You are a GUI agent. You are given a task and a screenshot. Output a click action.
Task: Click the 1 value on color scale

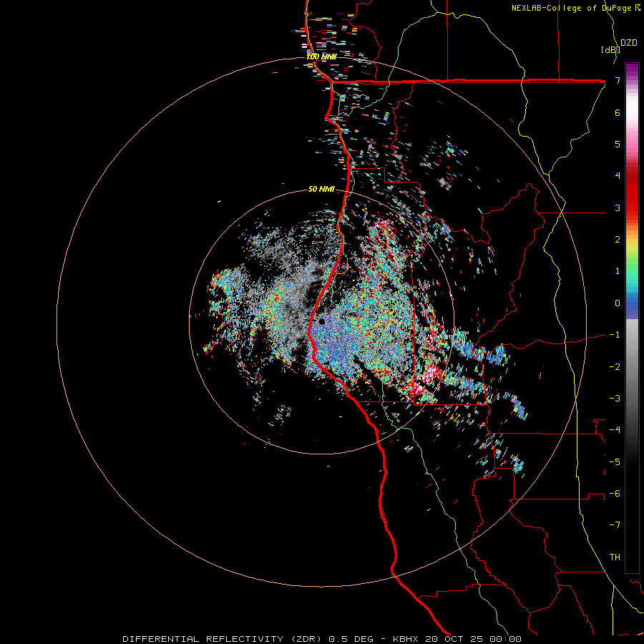[618, 271]
